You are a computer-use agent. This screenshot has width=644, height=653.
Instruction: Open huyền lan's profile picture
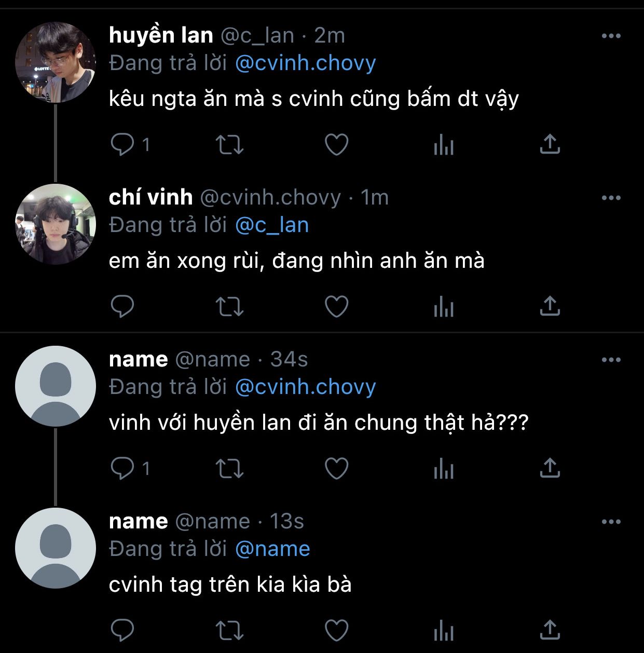[56, 62]
